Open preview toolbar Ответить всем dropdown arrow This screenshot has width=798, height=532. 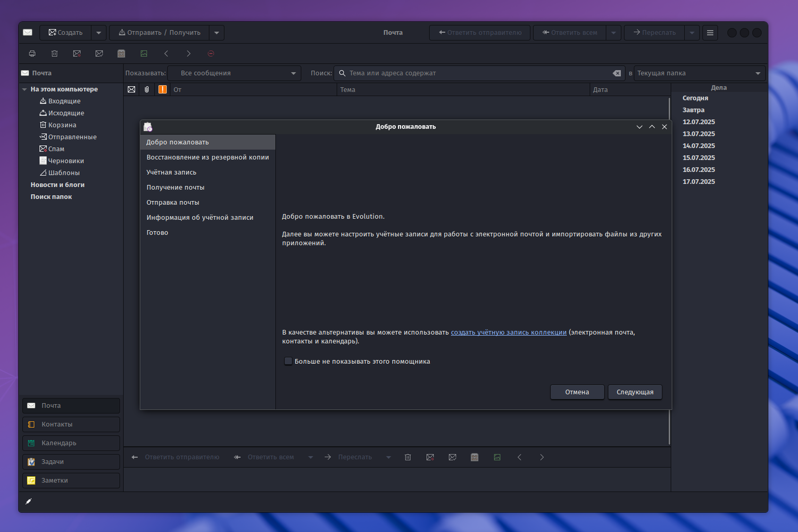(310, 457)
